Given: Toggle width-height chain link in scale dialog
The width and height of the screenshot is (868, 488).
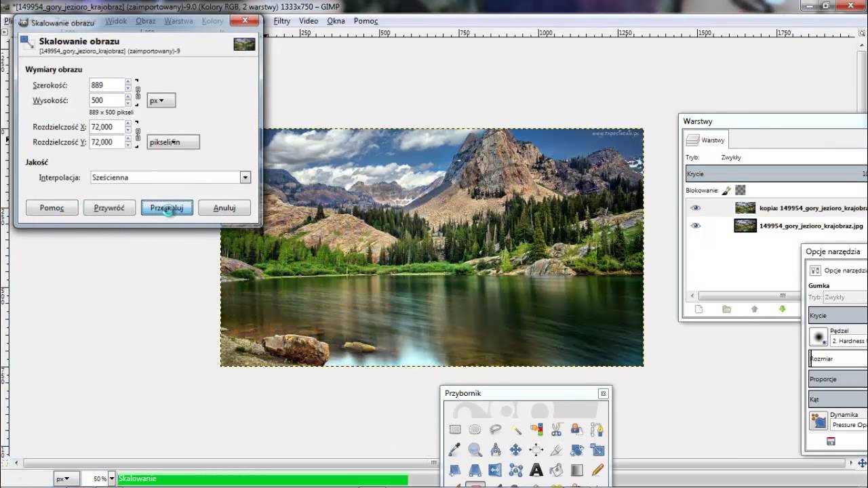Looking at the screenshot, I should (x=138, y=93).
